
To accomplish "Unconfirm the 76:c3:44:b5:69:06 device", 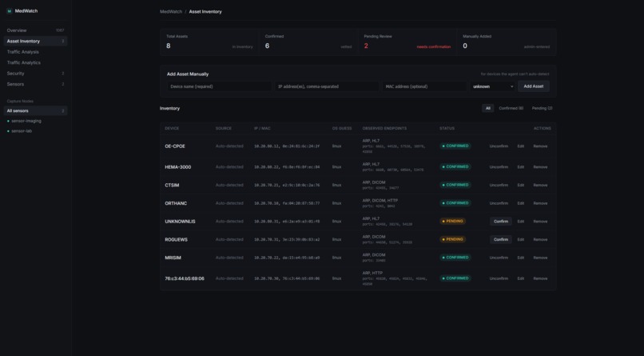I will pos(499,278).
